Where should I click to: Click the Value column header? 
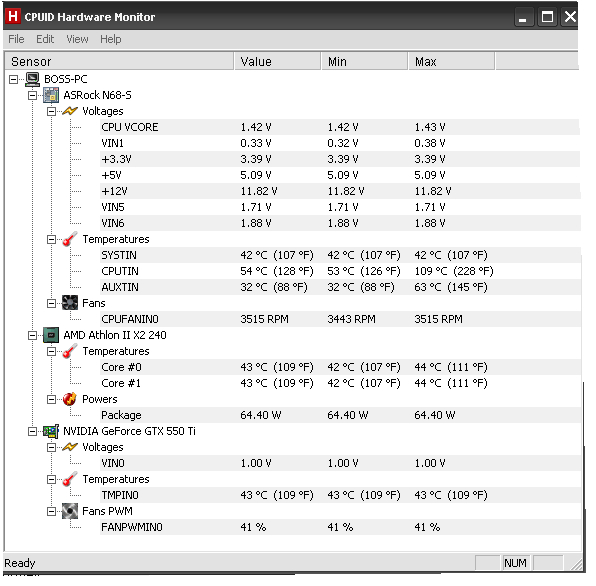tap(277, 61)
